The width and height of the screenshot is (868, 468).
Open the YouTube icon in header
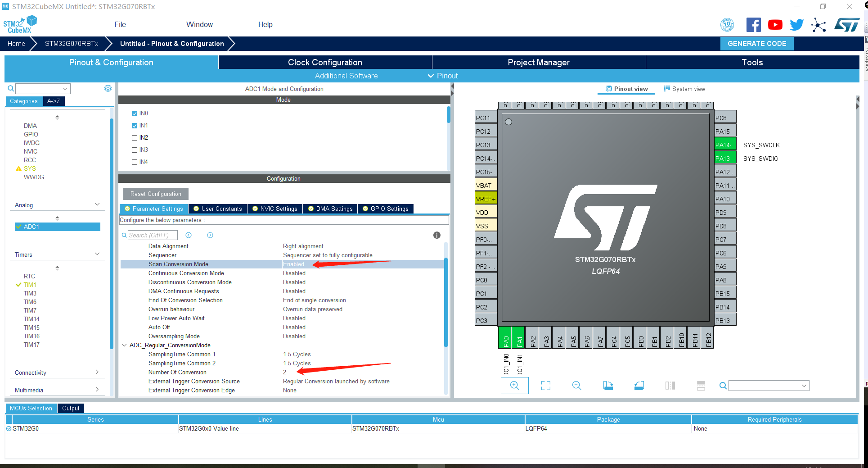pos(775,25)
